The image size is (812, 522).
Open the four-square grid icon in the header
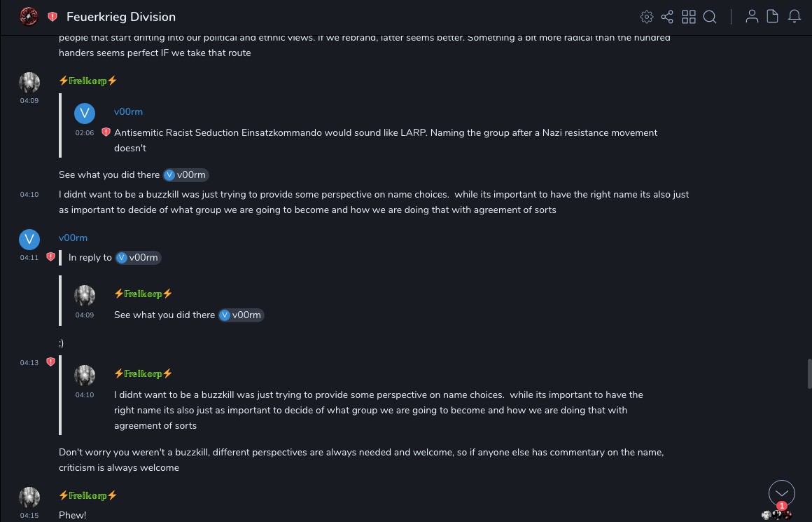click(689, 17)
